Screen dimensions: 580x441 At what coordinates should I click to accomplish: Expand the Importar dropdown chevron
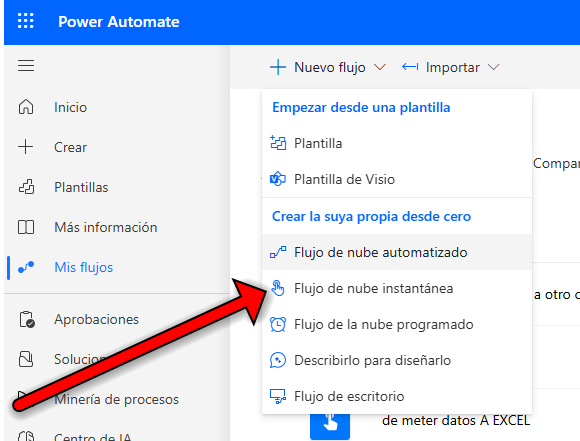493,67
